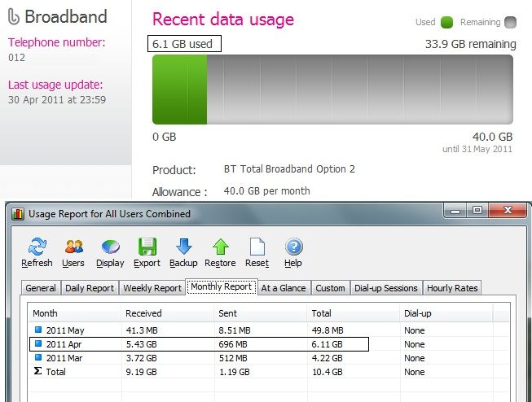Image resolution: width=532 pixels, height=402 pixels.
Task: Sort by the Total column header
Action: pyautogui.click(x=354, y=313)
